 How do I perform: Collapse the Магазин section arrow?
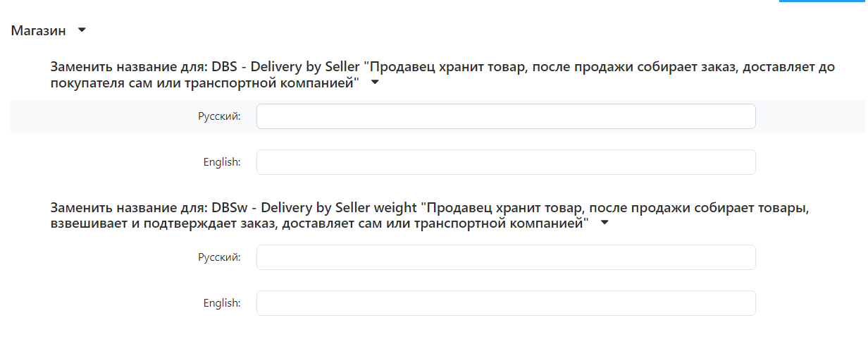point(82,30)
